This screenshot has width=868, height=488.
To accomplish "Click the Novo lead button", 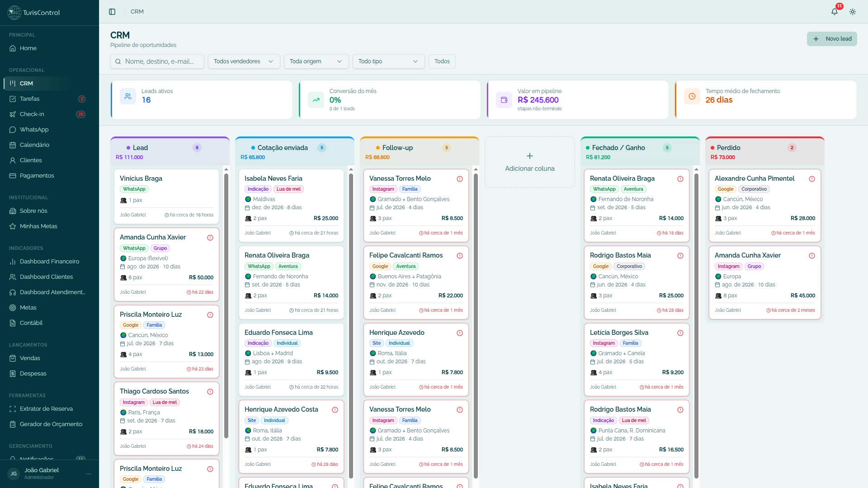I will [x=832, y=39].
